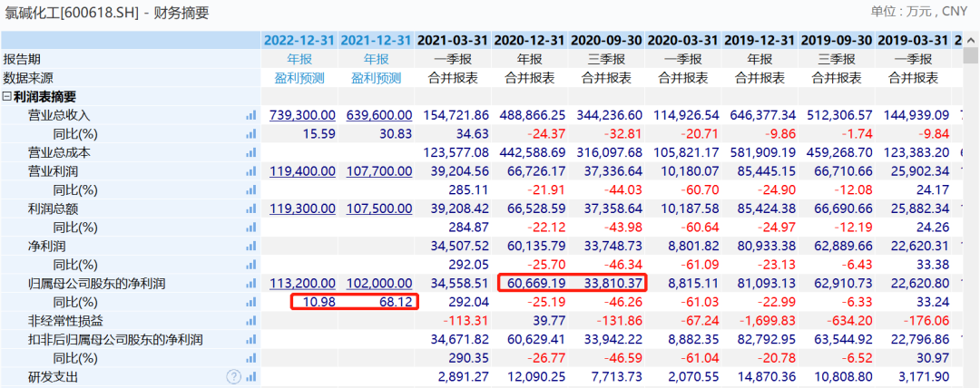980x388 pixels.
Task: Open chart icon for 营业总收入 row
Action: [251, 116]
